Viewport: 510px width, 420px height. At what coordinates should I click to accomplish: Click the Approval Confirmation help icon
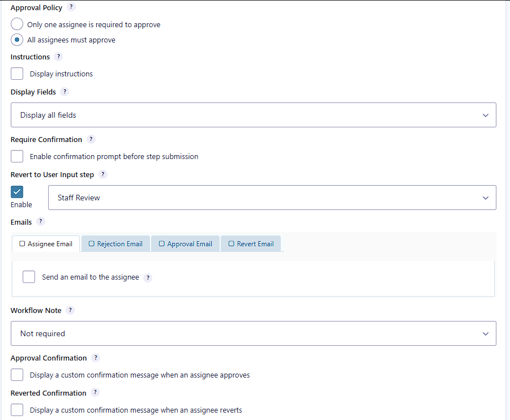pos(95,358)
